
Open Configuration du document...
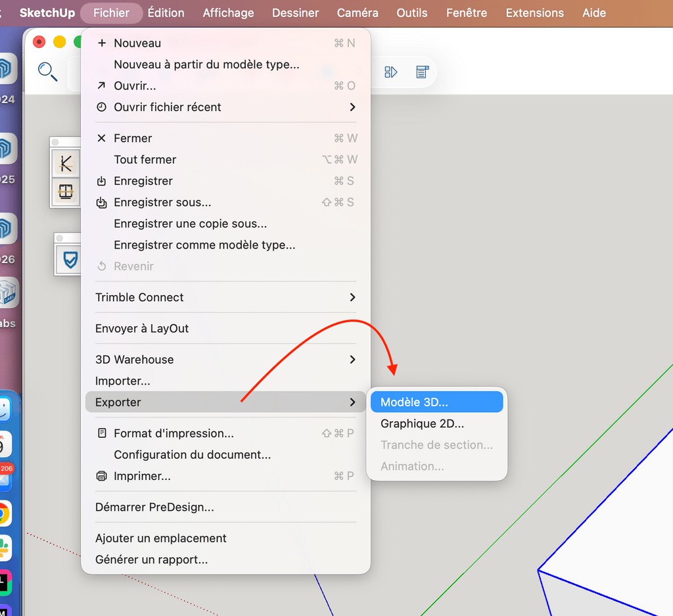pos(226,454)
